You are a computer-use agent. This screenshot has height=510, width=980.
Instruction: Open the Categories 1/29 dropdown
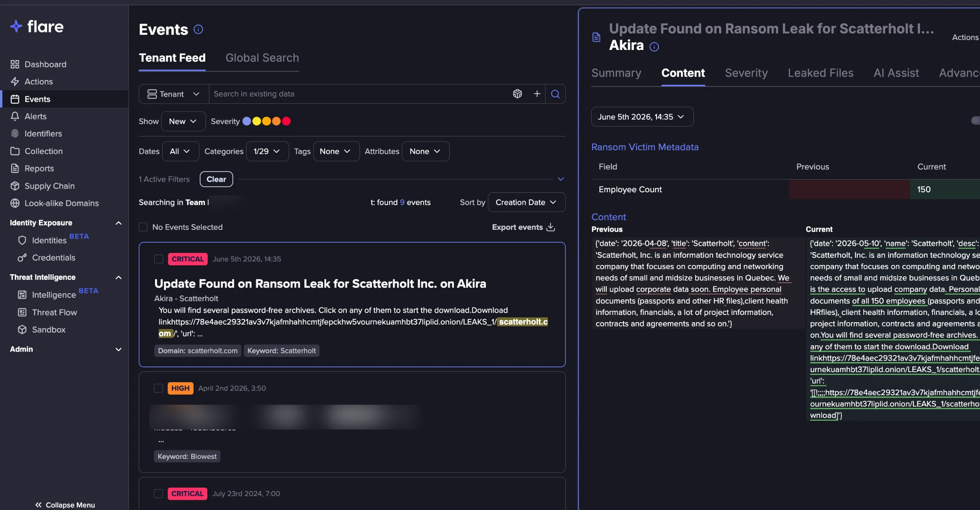click(x=267, y=151)
